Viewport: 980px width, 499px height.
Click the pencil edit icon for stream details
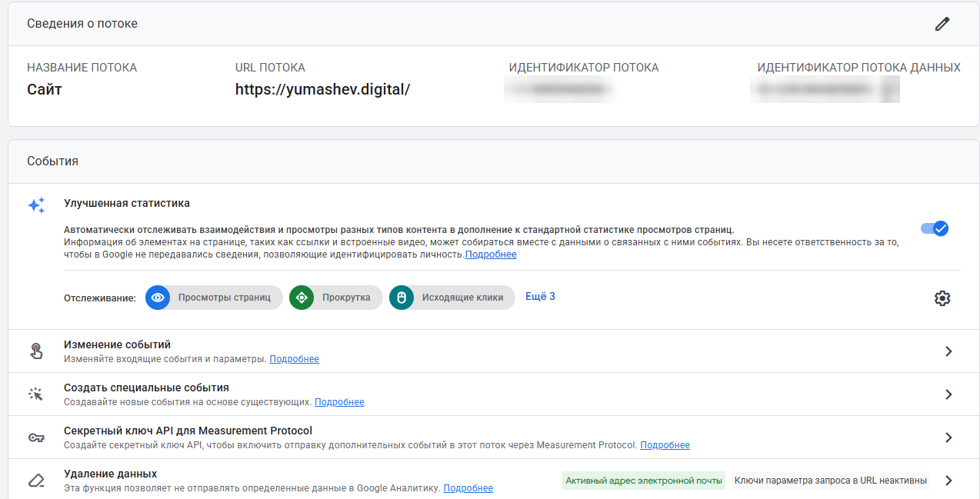(x=942, y=23)
